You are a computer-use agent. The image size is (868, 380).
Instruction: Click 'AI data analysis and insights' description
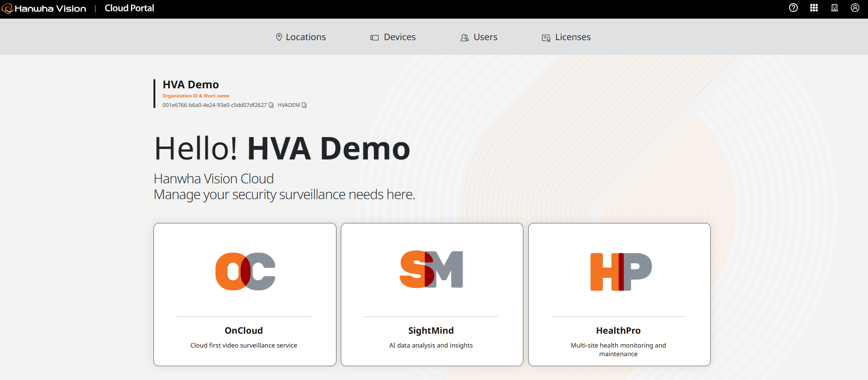(x=431, y=345)
